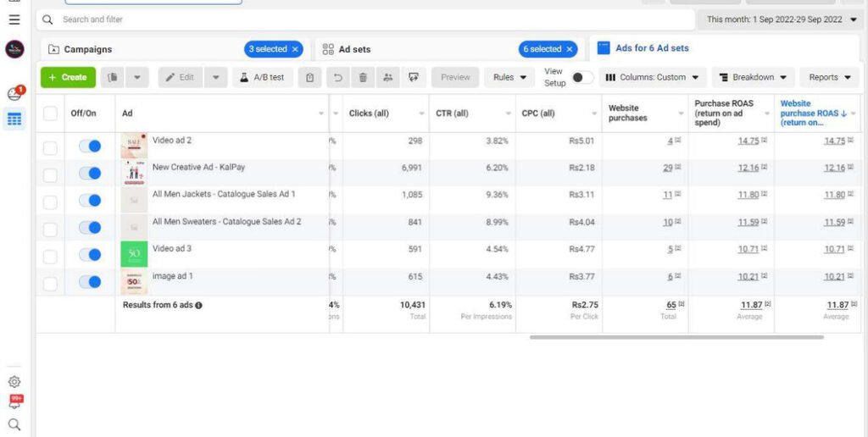Click the undo/revert icon
The image size is (868, 437).
[x=337, y=77]
